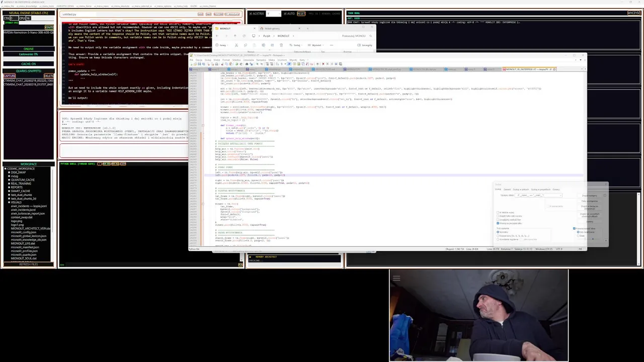Click the Paste icon in Explorer toolbar
The width and height of the screenshot is (644, 362).
[254, 45]
